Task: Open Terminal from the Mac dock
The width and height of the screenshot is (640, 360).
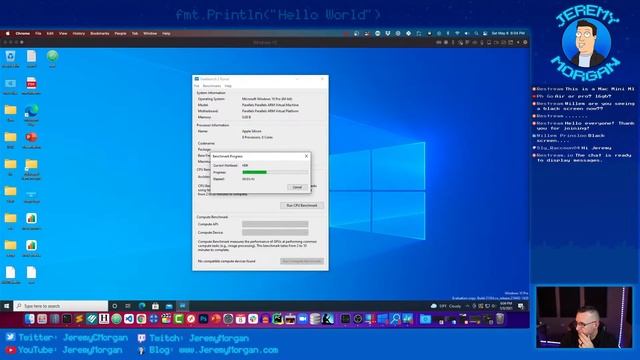Action: [x=67, y=319]
